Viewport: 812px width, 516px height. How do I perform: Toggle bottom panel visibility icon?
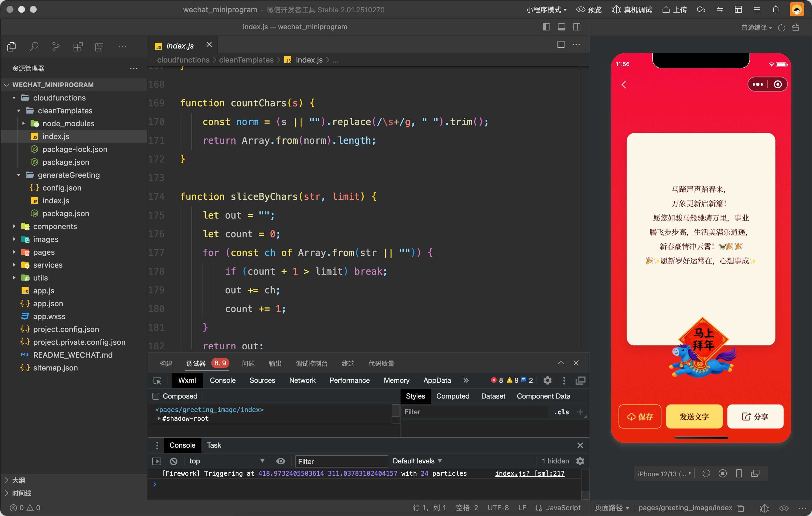point(562,27)
